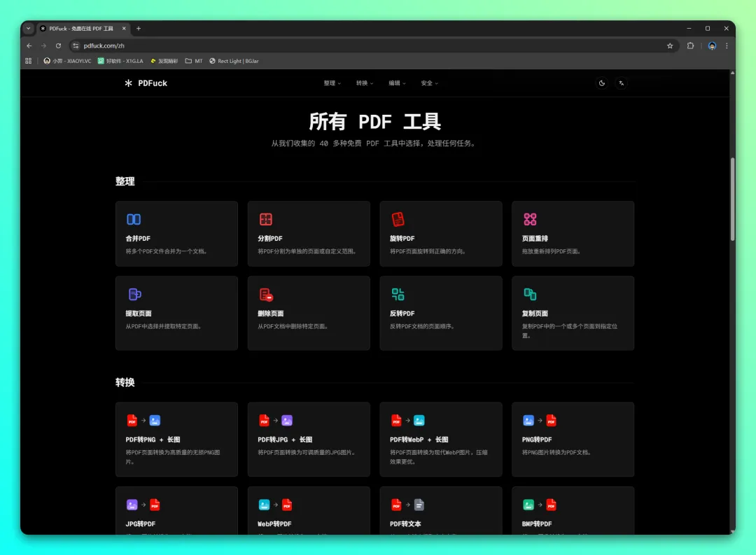Reload the pdfuck.com page

[58, 45]
